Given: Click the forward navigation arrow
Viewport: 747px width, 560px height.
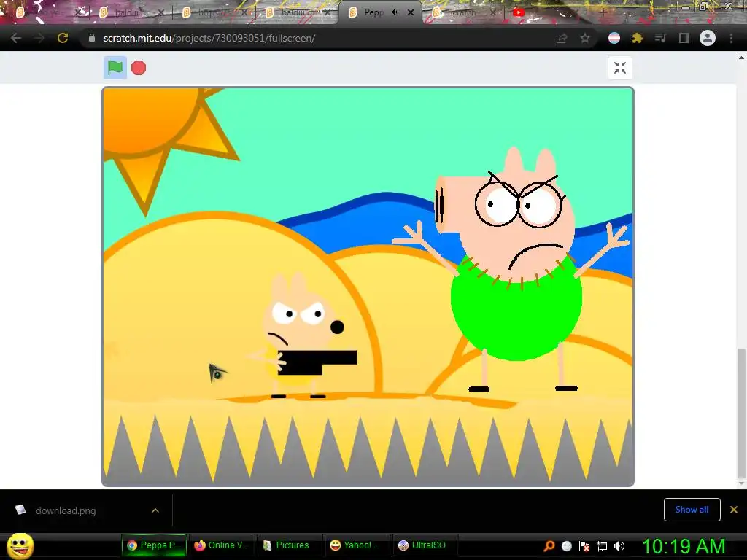Looking at the screenshot, I should point(39,38).
